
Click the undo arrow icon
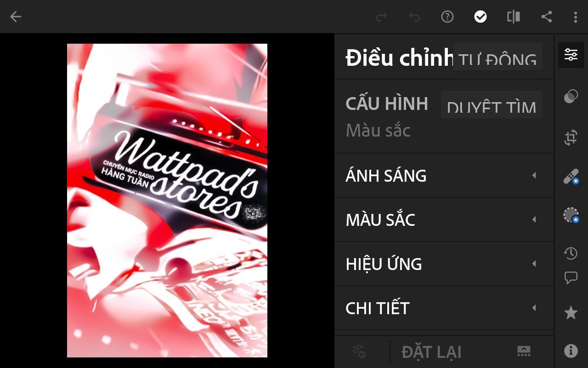coord(414,17)
